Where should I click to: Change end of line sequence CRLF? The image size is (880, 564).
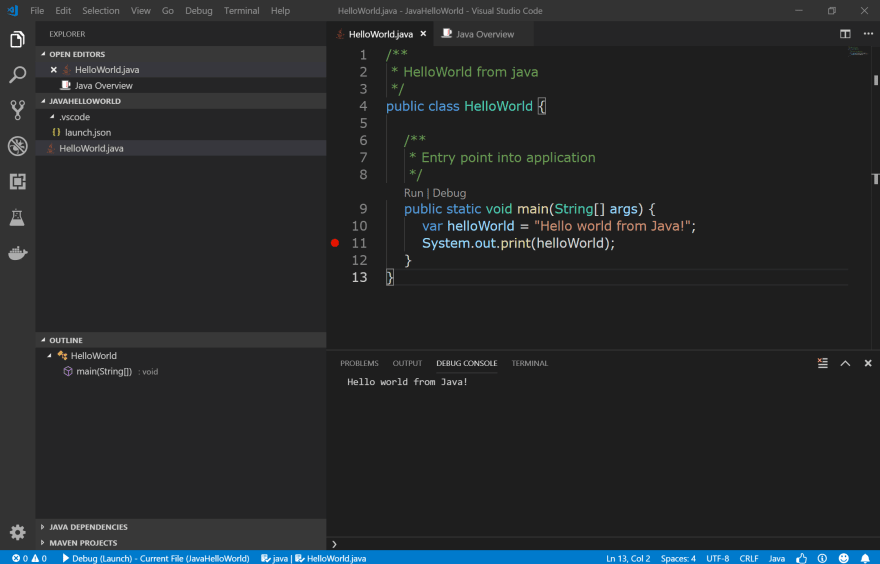749,558
